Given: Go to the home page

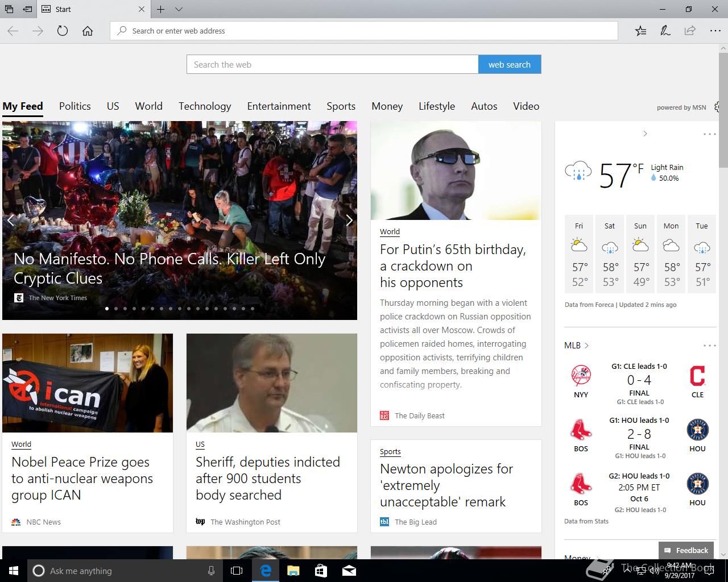Looking at the screenshot, I should pyautogui.click(x=88, y=31).
